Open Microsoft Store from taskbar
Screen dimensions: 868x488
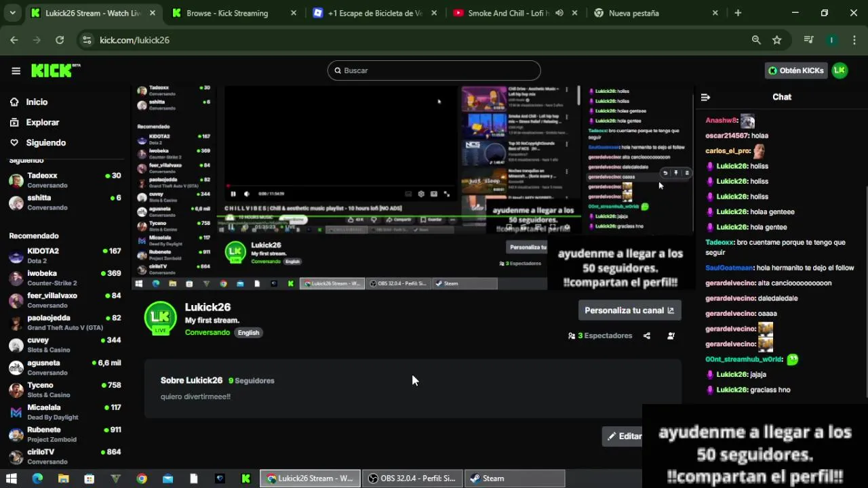89,479
